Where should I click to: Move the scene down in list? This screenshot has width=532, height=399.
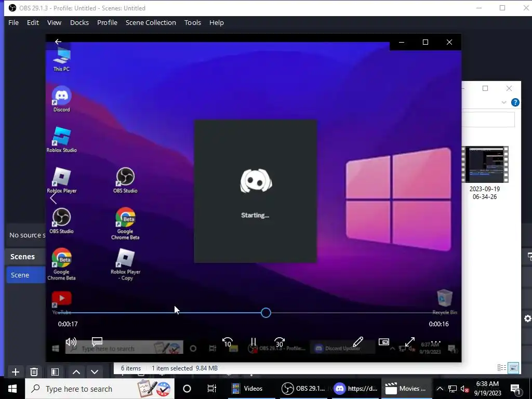pyautogui.click(x=95, y=372)
